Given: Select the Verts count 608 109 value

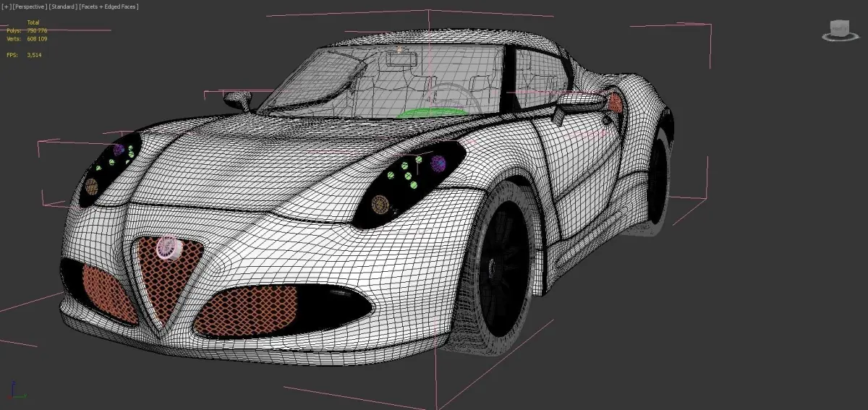Looking at the screenshot, I should tap(37, 38).
